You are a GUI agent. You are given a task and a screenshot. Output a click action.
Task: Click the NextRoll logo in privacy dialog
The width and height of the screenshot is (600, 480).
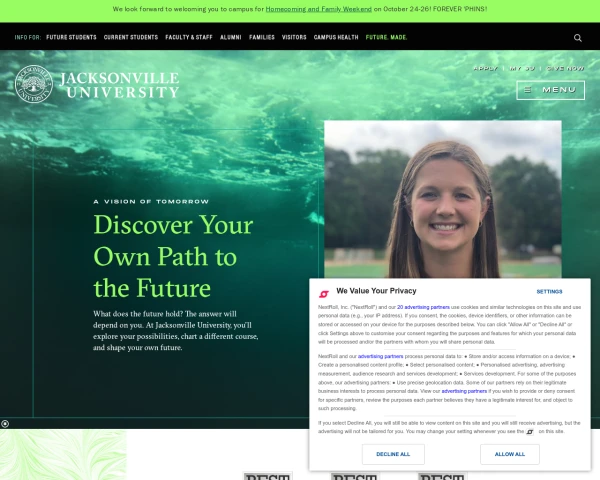point(324,294)
